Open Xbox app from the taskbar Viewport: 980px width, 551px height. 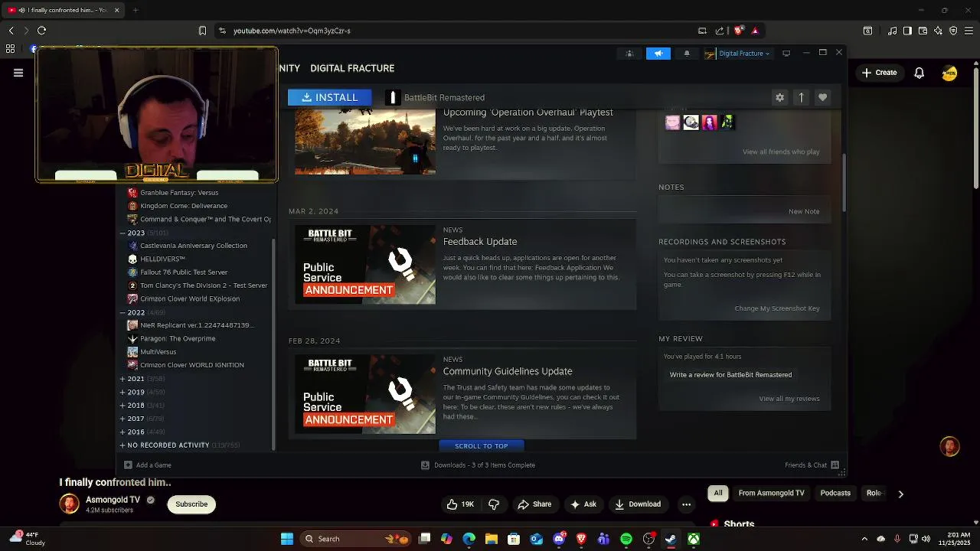[x=693, y=539]
